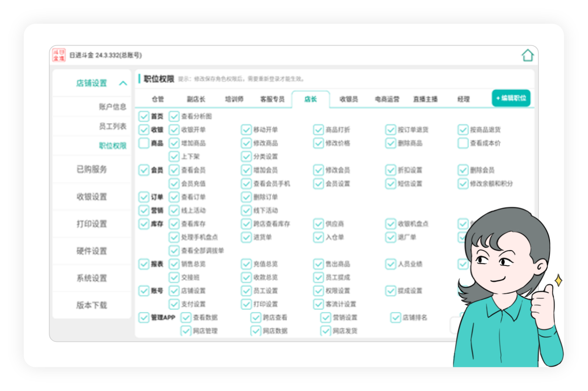Toggle the 报表 group checkbox
Screen dimensions: 588x391
pos(144,264)
